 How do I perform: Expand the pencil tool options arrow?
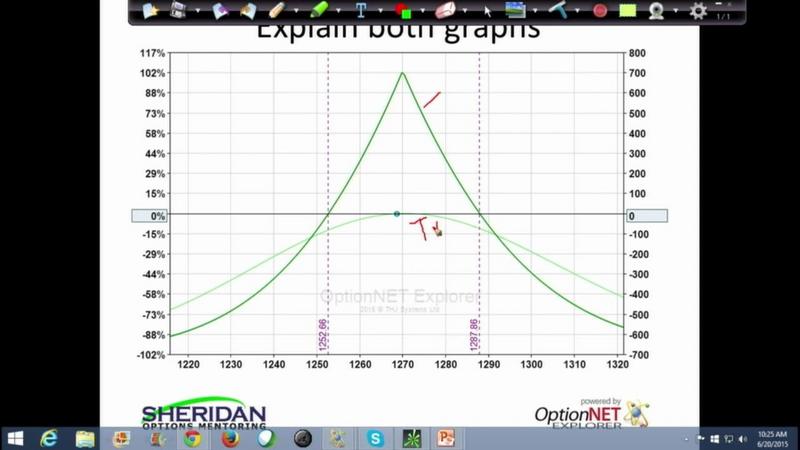click(x=296, y=11)
